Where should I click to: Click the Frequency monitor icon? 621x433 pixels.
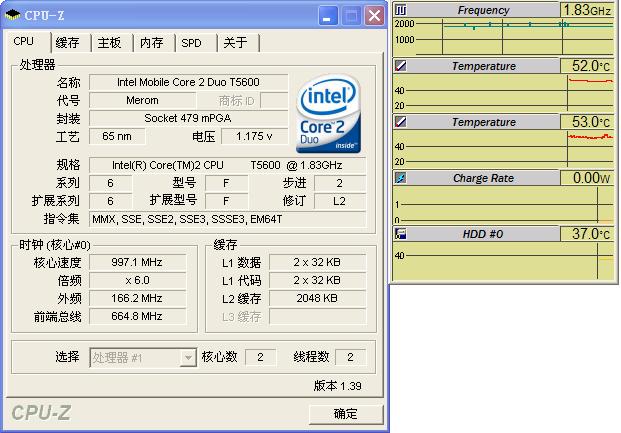[x=401, y=10]
